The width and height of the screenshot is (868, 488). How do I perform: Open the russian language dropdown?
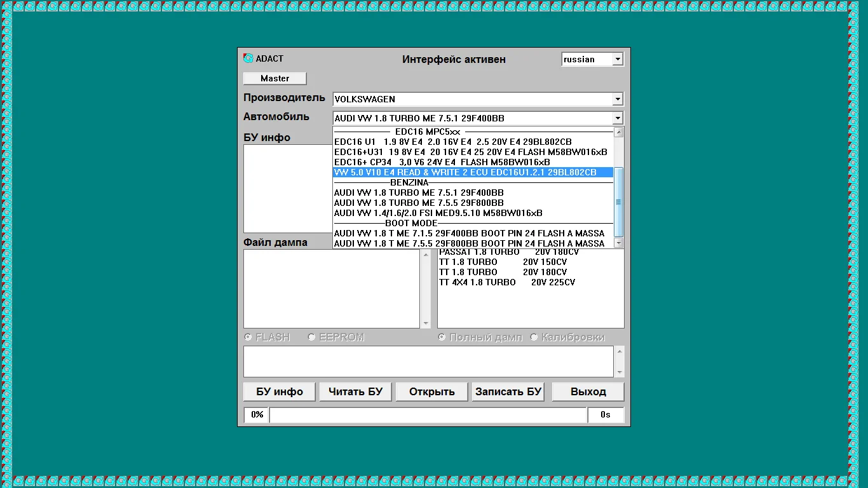(x=617, y=59)
